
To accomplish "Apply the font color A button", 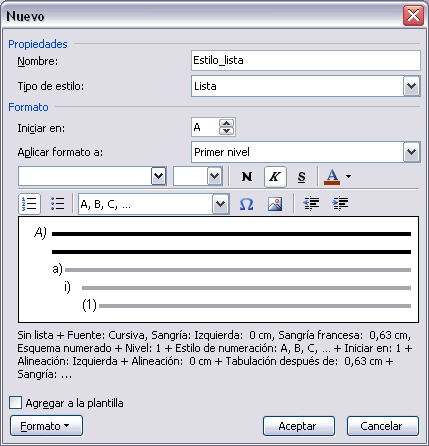I will 332,176.
